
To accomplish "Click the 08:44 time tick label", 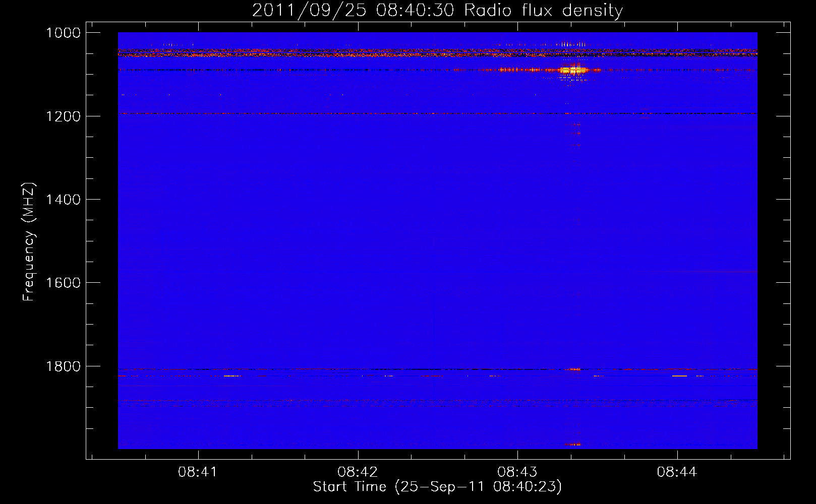I will [677, 472].
